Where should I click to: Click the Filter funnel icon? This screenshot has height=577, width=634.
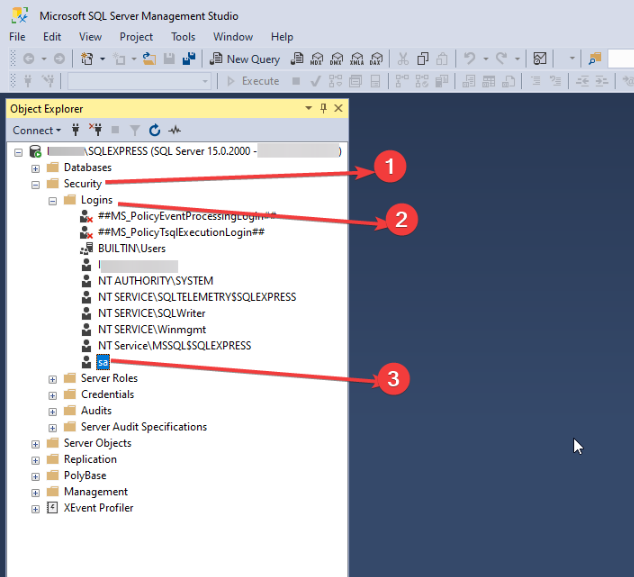tap(135, 130)
